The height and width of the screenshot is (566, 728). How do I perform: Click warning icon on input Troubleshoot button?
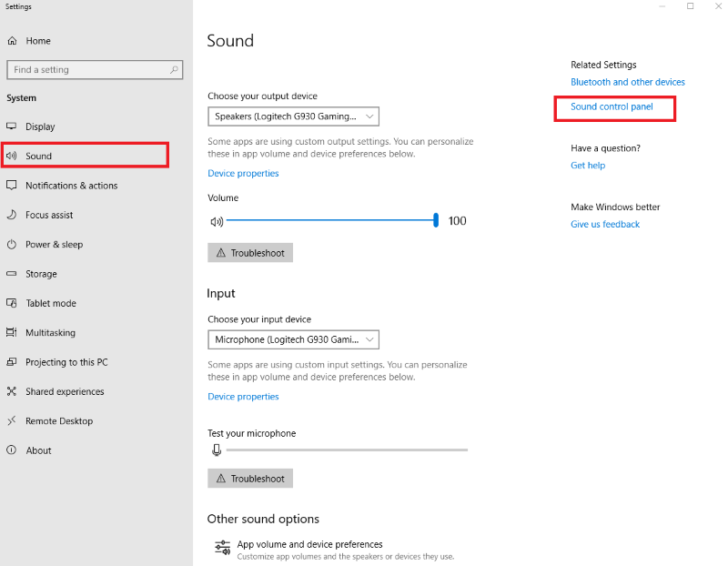click(221, 479)
